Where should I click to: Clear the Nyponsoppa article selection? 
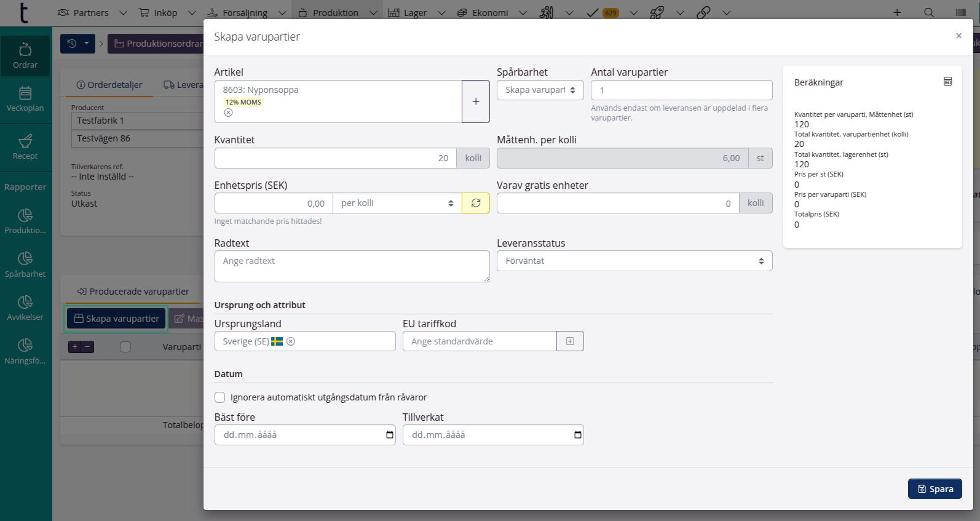click(228, 113)
